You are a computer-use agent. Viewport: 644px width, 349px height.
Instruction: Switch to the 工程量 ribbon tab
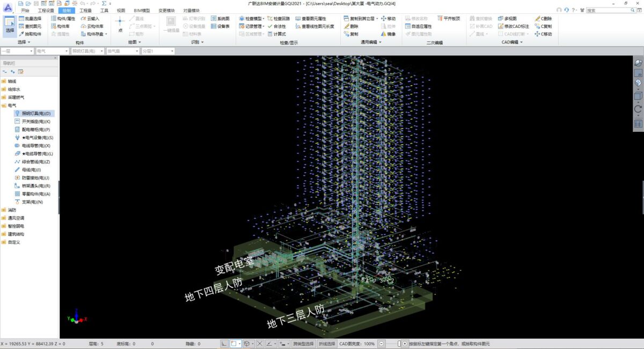85,10
